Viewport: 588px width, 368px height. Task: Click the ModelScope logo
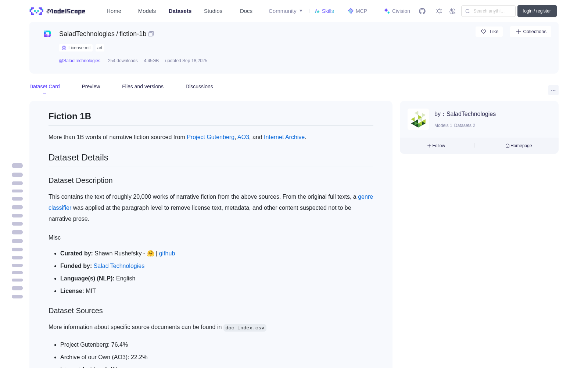click(x=58, y=11)
